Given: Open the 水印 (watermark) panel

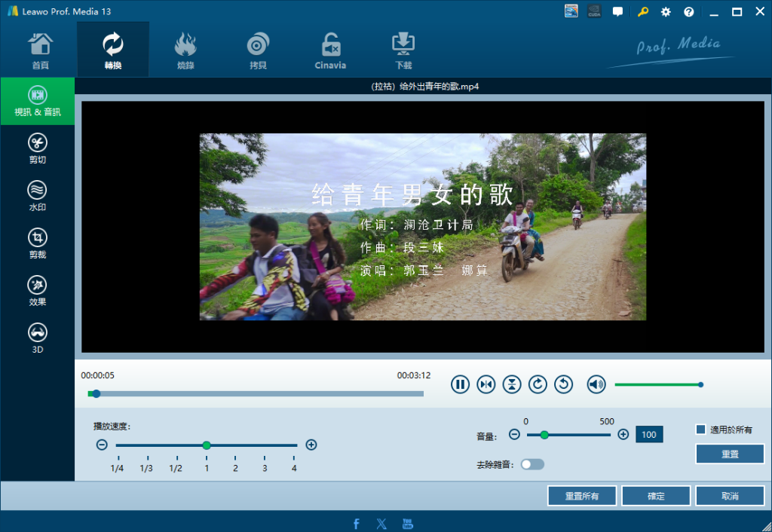Looking at the screenshot, I should tap(38, 195).
